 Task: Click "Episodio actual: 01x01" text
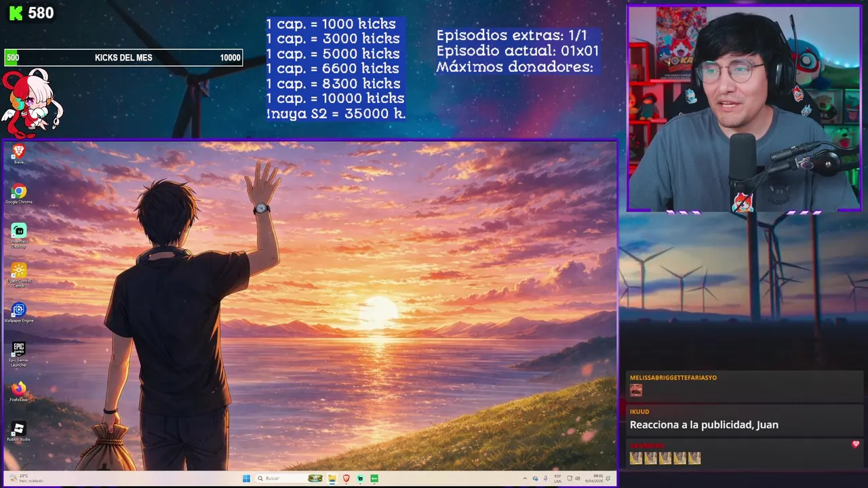517,51
